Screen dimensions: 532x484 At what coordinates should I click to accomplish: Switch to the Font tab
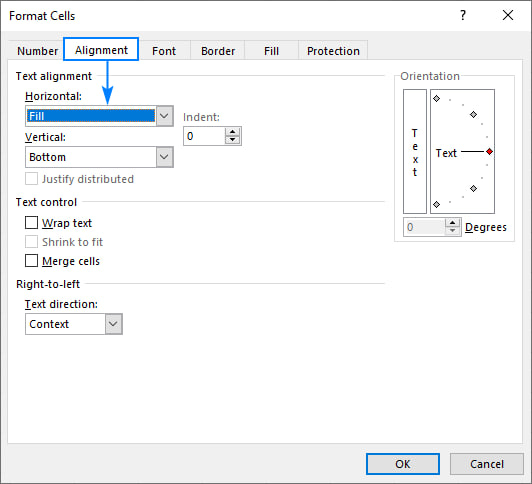164,51
